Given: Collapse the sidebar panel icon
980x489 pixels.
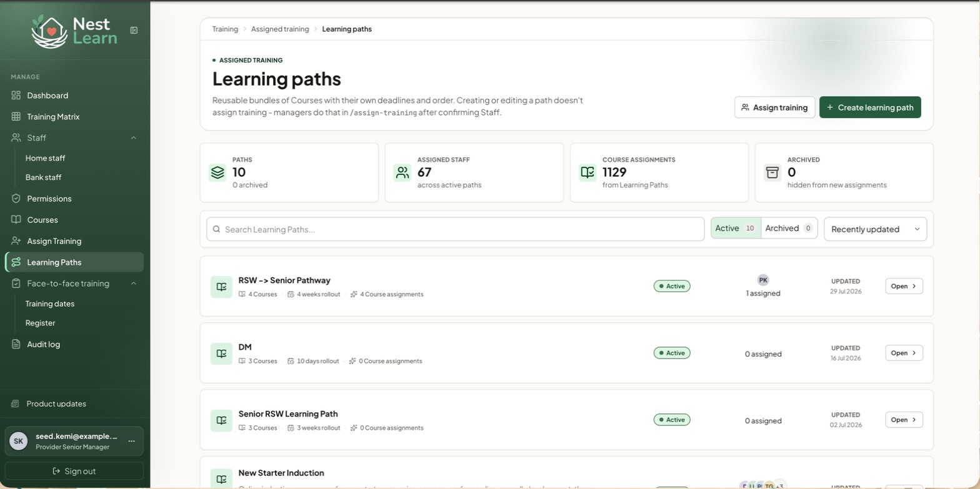Looking at the screenshot, I should (x=134, y=30).
